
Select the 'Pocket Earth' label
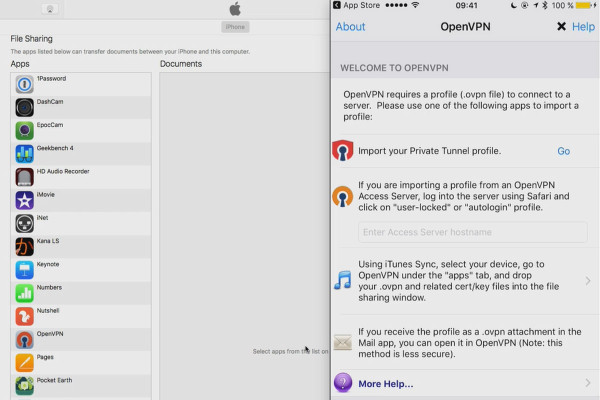pos(54,380)
